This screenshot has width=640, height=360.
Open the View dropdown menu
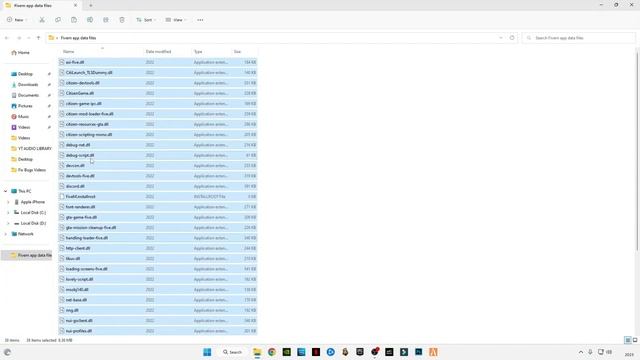176,20
